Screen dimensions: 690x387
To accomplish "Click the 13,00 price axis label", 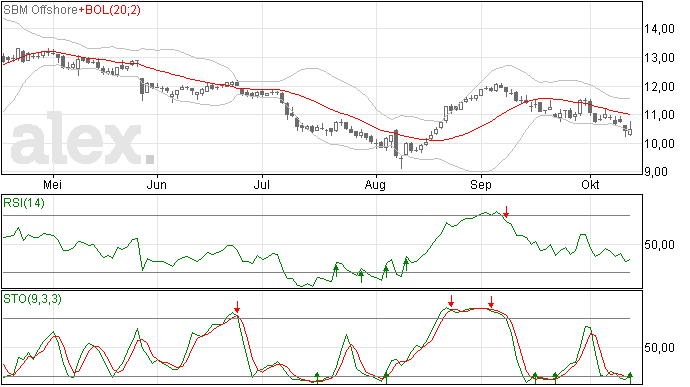I will (659, 58).
